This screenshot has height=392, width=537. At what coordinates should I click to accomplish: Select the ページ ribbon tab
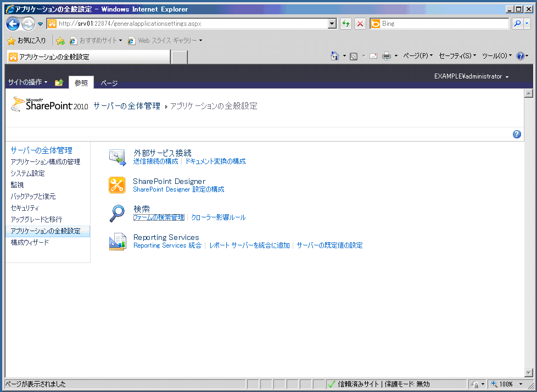[x=109, y=83]
